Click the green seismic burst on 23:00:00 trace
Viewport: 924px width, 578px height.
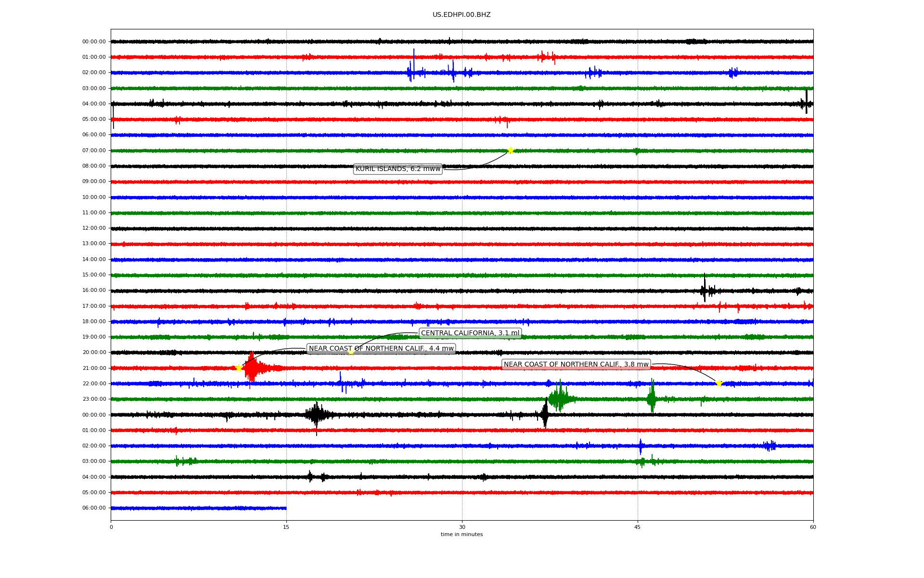[559, 399]
